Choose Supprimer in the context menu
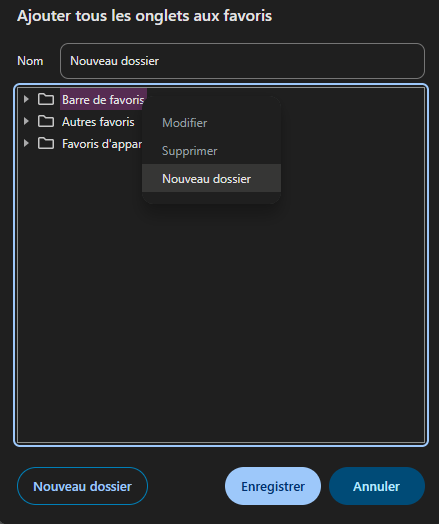The height and width of the screenshot is (524, 439). click(x=211, y=151)
